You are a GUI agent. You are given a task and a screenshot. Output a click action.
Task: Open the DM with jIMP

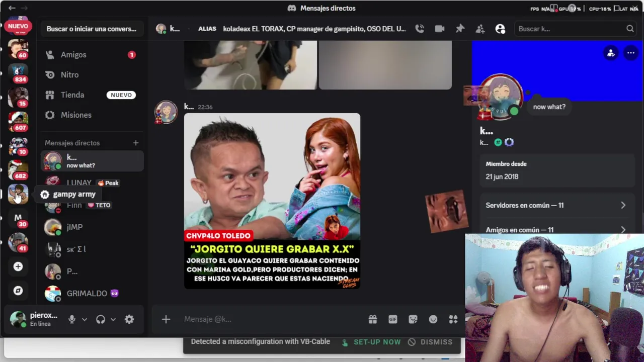click(x=92, y=227)
